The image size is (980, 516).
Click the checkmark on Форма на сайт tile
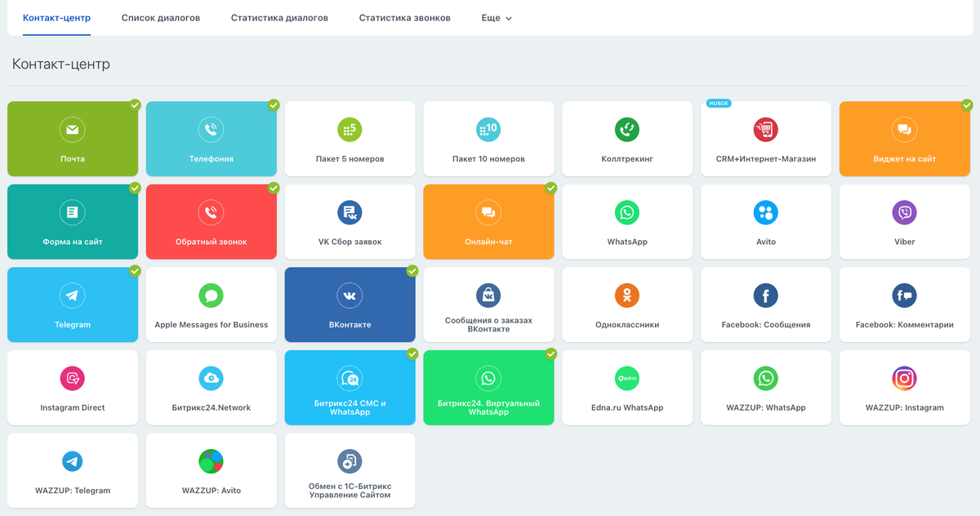pyautogui.click(x=135, y=188)
